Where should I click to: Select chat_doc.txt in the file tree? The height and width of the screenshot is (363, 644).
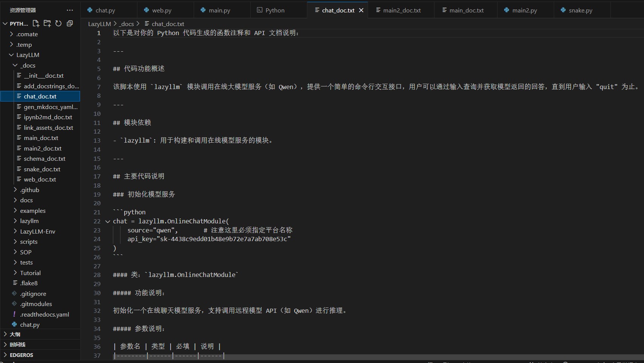(40, 96)
